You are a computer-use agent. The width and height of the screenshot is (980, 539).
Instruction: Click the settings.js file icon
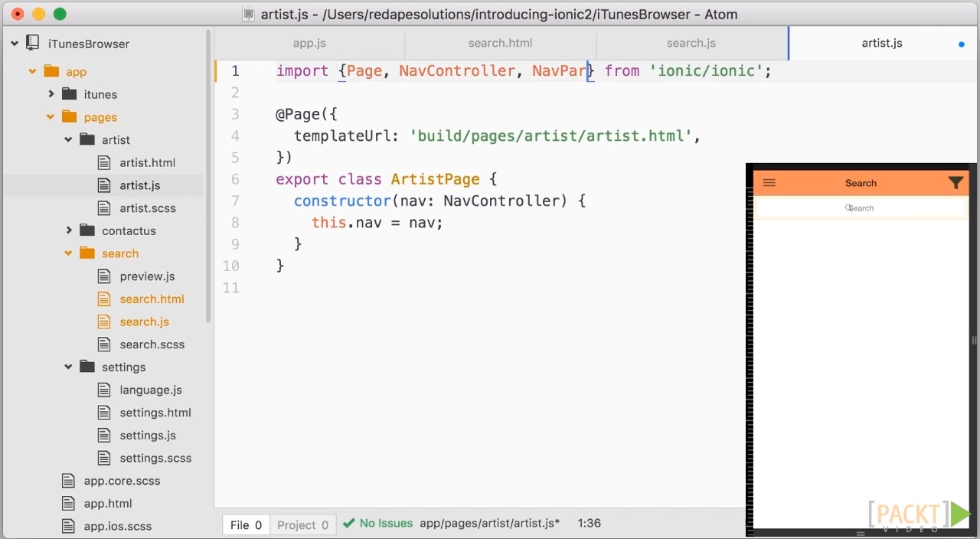(x=105, y=435)
